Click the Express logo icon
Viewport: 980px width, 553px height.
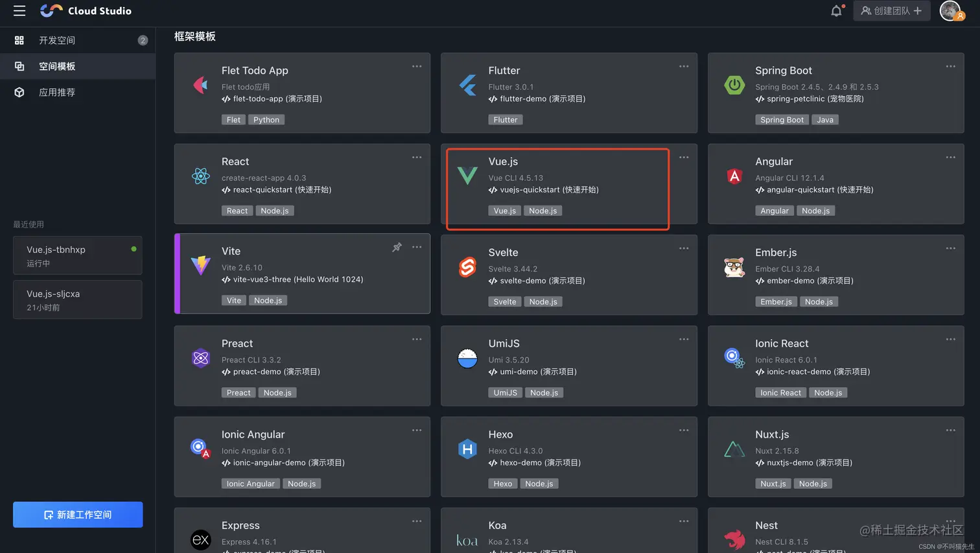click(x=201, y=539)
